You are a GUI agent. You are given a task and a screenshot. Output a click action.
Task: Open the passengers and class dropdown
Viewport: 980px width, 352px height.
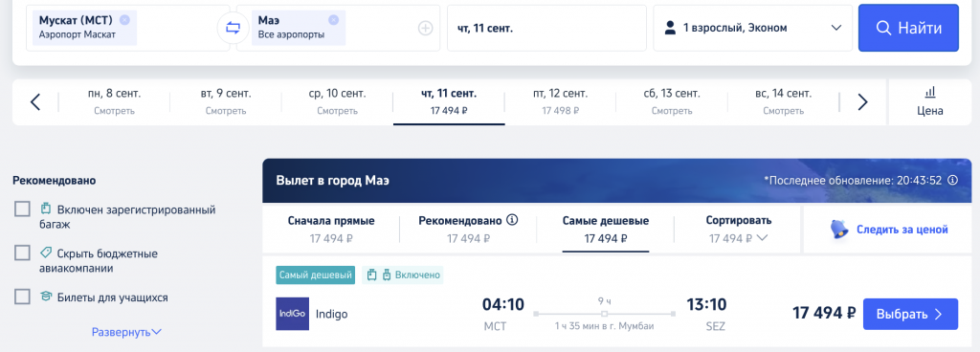point(752,28)
